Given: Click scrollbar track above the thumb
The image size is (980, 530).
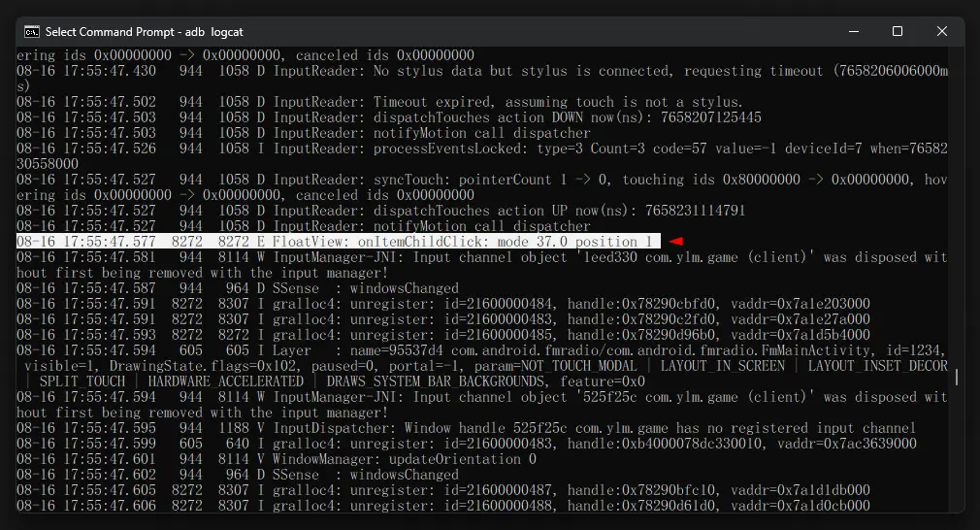Looking at the screenshot, I should point(958,194).
